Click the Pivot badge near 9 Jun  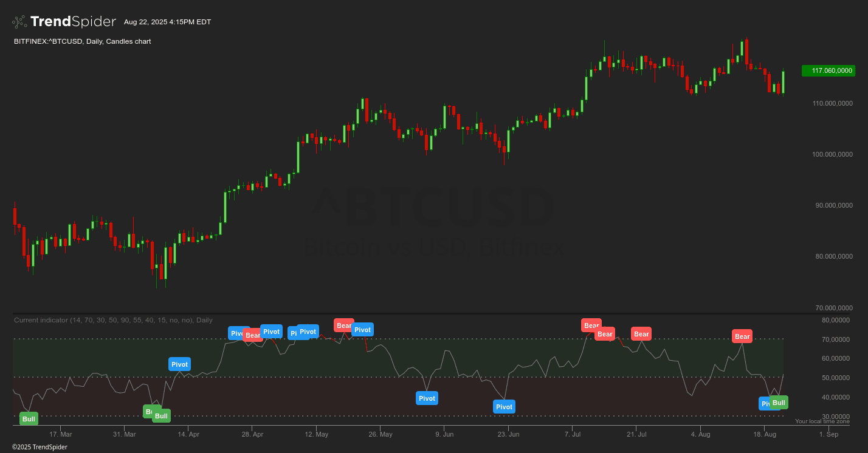point(427,398)
